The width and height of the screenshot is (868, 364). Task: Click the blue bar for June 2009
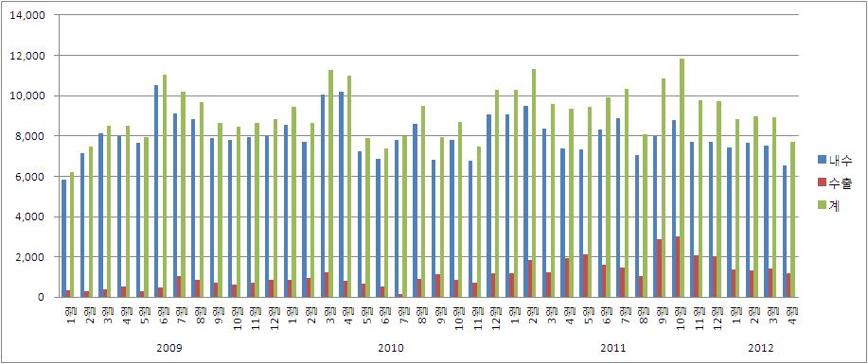point(156,191)
